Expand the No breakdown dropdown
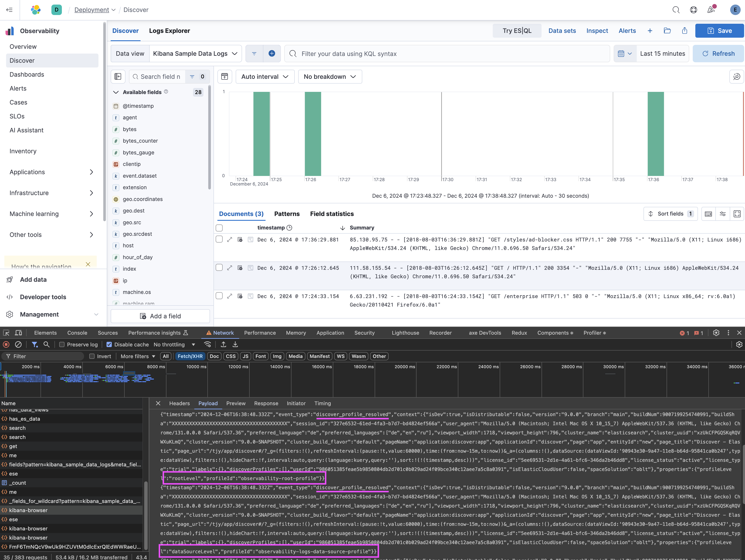The image size is (745, 560). [328, 76]
